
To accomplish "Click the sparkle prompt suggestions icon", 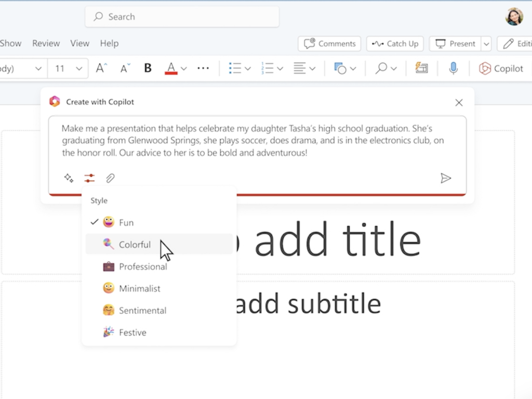I will 69,178.
